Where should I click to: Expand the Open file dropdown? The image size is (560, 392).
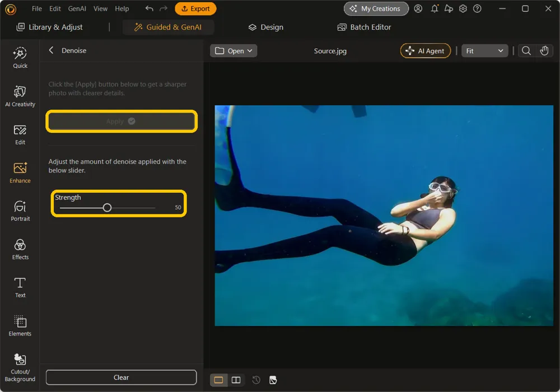[x=234, y=51]
